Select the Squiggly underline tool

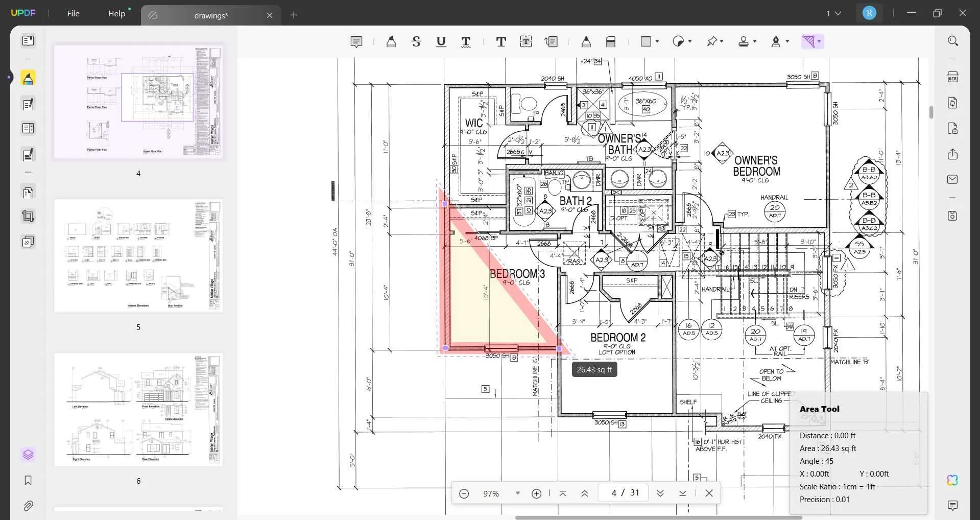[x=466, y=41]
